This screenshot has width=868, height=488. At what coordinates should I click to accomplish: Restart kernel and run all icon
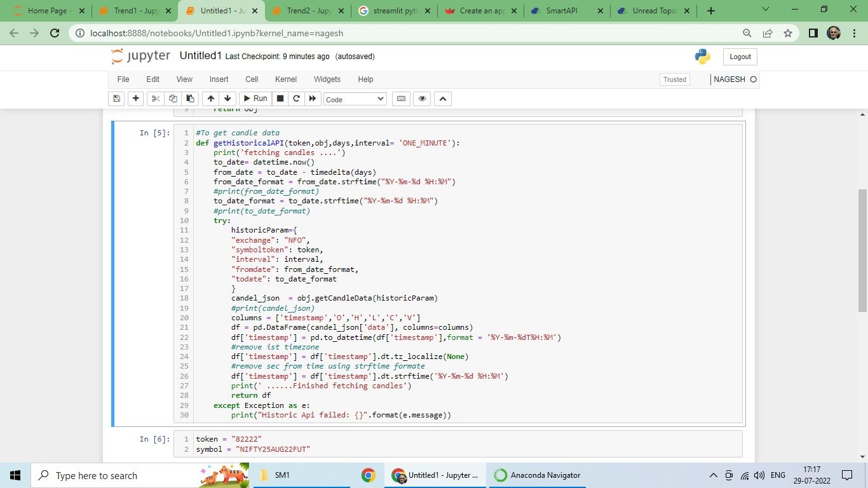[x=313, y=98]
